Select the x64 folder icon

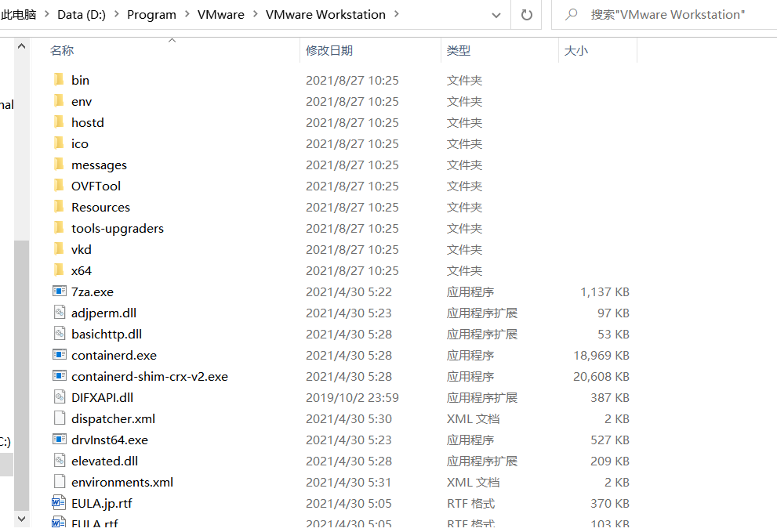(x=59, y=270)
